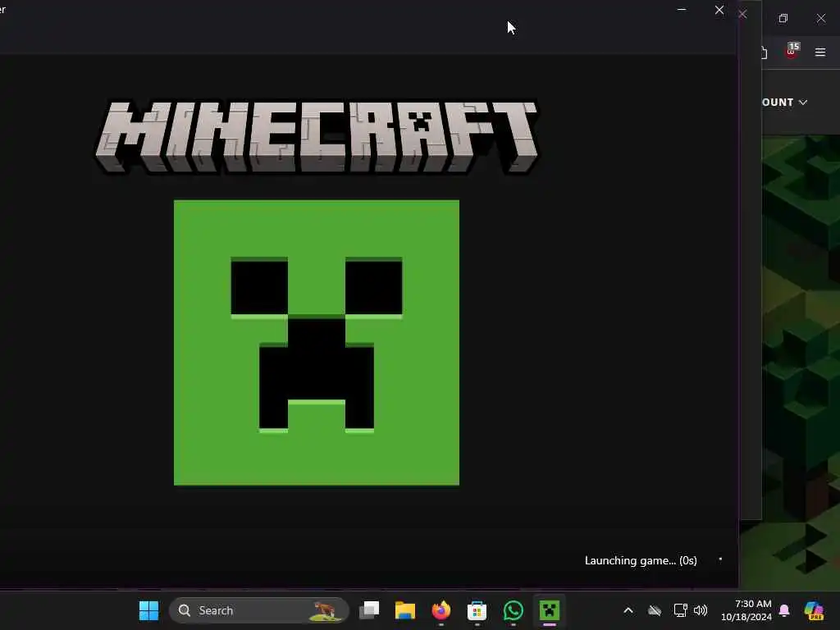
Task: Click the green Creeper face image
Action: pyautogui.click(x=317, y=343)
